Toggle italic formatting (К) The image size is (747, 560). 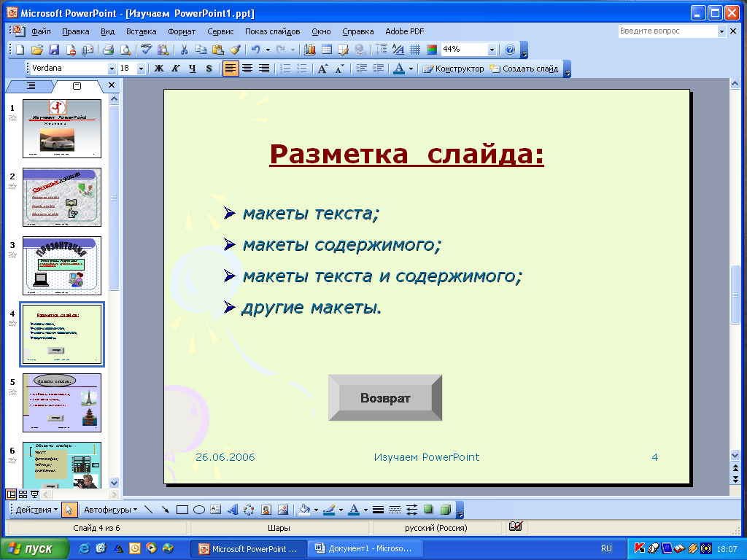click(175, 69)
